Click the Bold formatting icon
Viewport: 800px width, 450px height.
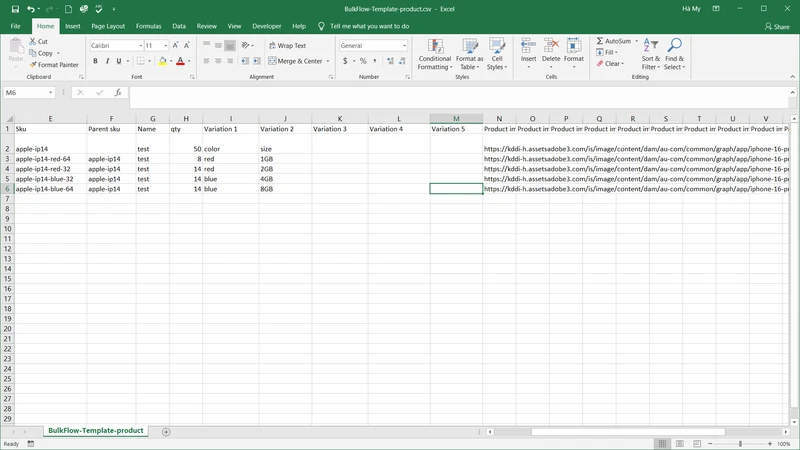pos(95,61)
